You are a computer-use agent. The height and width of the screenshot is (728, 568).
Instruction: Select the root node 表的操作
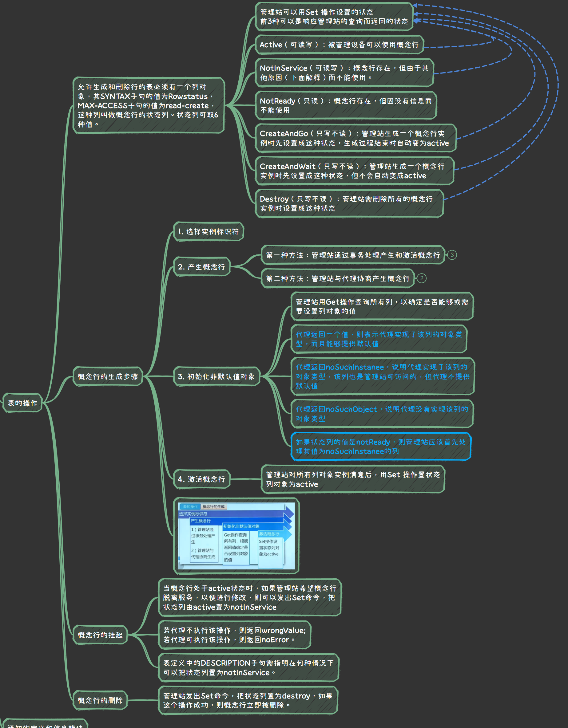click(23, 403)
